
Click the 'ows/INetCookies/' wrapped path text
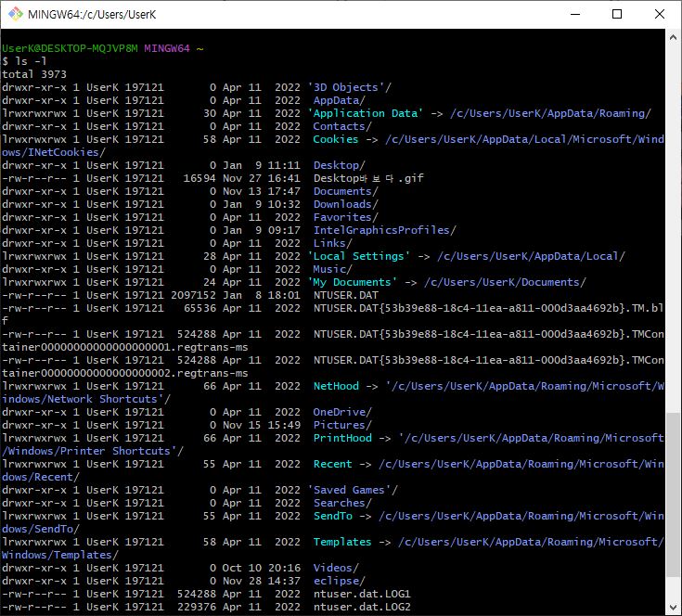54,152
